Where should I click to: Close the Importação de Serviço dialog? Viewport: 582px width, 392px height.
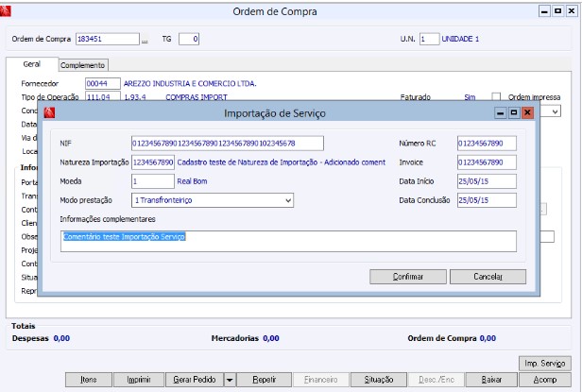tap(527, 112)
